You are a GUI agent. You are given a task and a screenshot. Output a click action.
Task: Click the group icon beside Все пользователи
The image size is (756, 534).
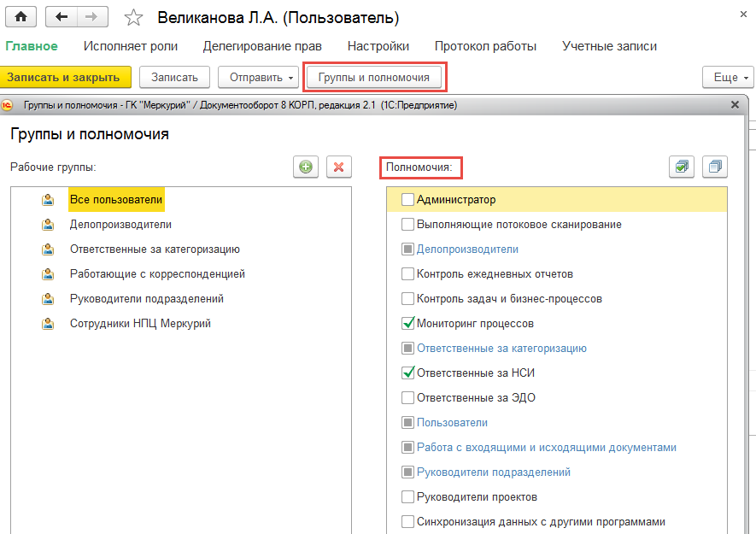pos(48,200)
